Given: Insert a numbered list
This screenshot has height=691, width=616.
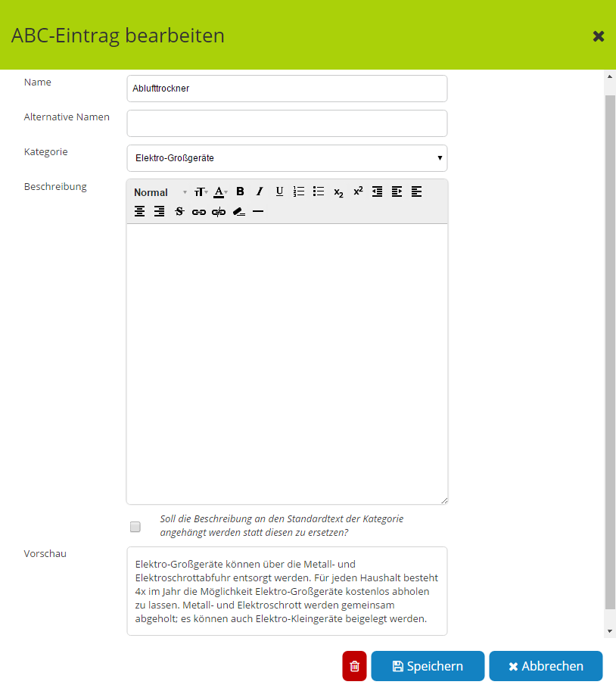Looking at the screenshot, I should (299, 191).
